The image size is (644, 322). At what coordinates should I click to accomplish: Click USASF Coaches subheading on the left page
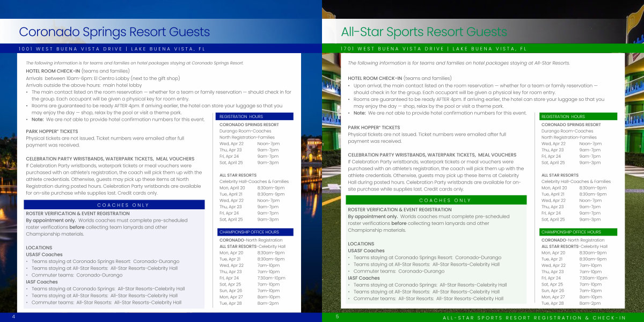tap(44, 254)
